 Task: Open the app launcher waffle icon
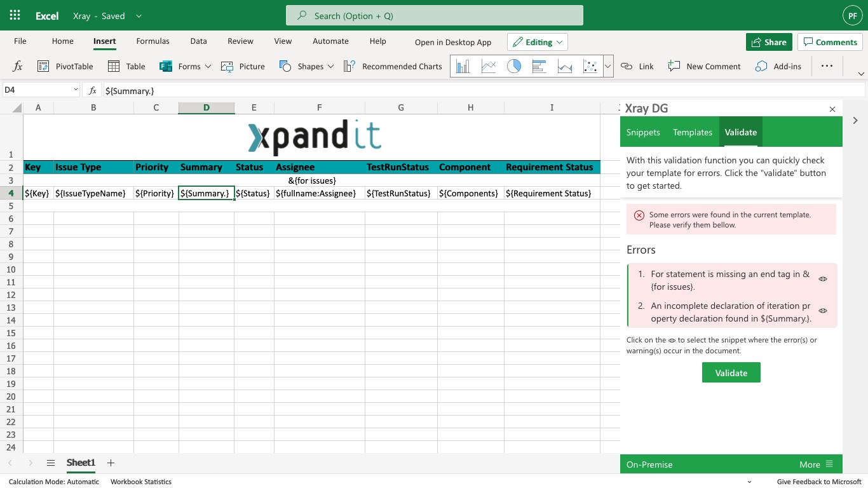(x=15, y=15)
